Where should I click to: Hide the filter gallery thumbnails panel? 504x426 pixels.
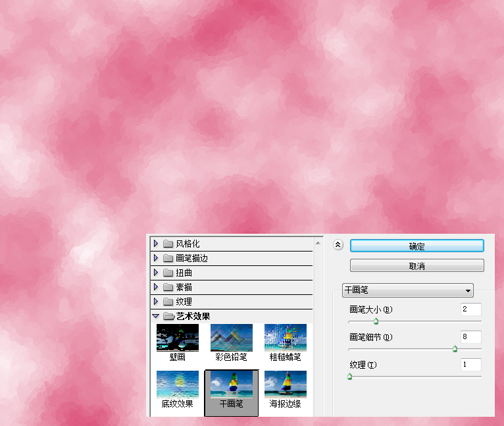point(338,245)
